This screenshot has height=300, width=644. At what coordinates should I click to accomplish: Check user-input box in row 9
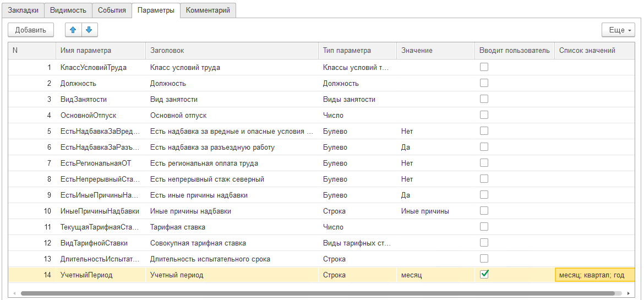click(484, 194)
